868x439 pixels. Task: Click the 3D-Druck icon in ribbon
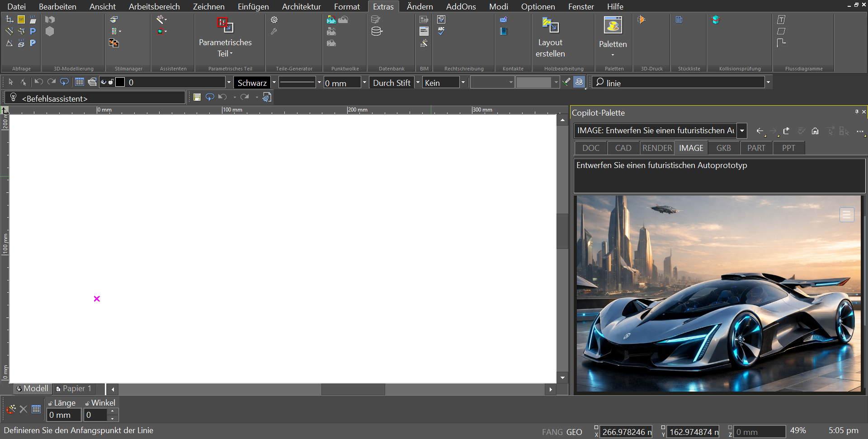tap(642, 19)
